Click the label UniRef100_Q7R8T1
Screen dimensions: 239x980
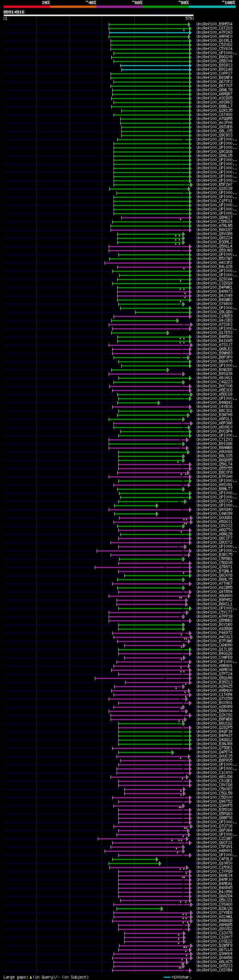[214, 567]
